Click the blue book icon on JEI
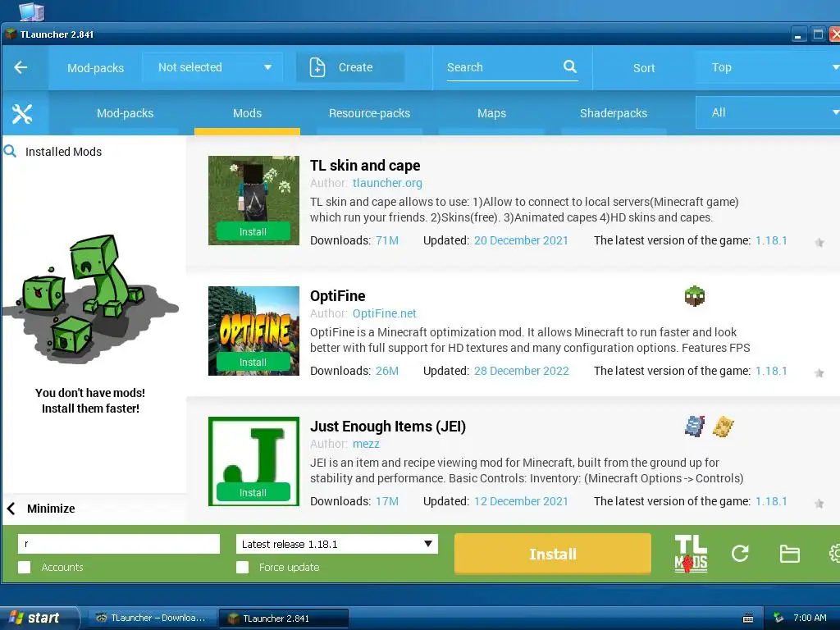Image resolution: width=840 pixels, height=630 pixels. 695,427
